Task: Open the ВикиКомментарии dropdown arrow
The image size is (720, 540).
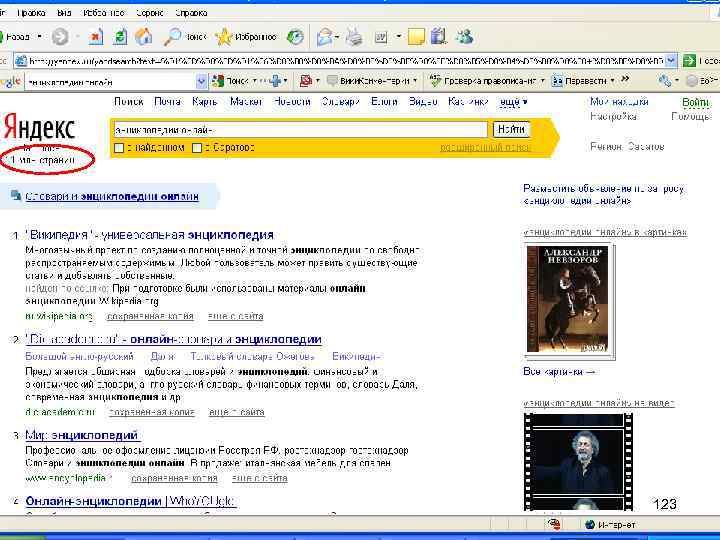Action: [x=415, y=81]
